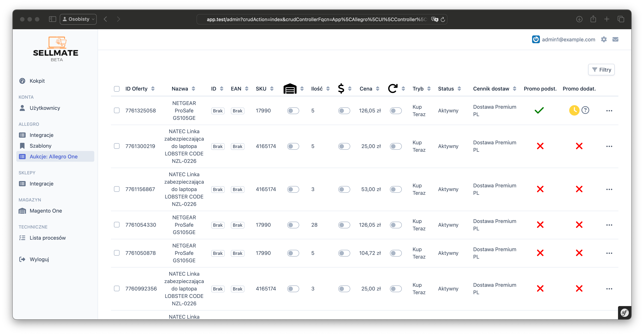Click the dollar sign column header icon
Viewport: 644px width, 335px height.
341,88
